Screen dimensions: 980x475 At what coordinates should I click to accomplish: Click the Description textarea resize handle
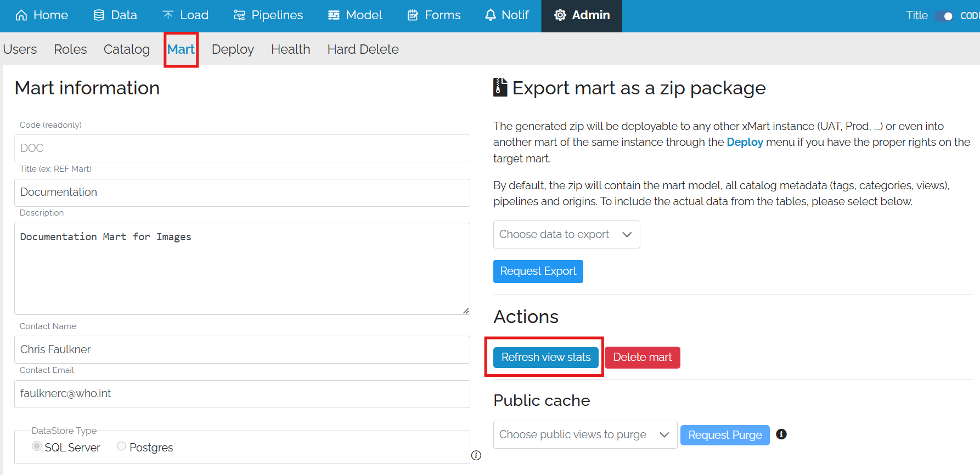(x=466, y=310)
